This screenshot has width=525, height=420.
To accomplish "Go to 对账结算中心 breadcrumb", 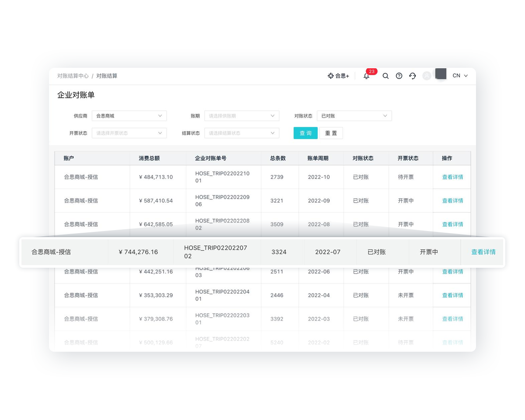I will (x=73, y=76).
